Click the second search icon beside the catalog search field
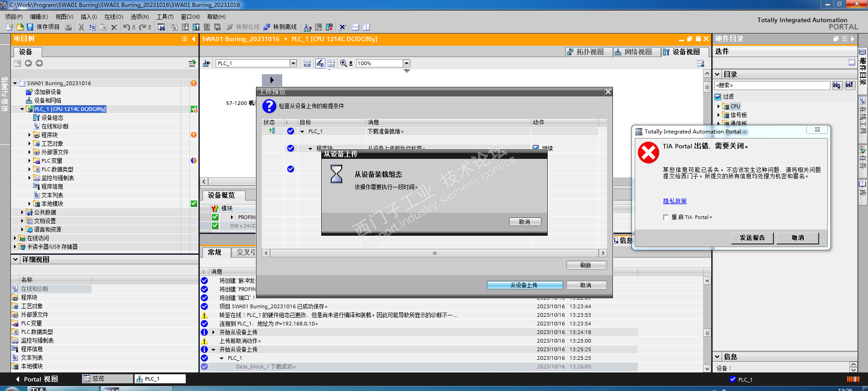The height and width of the screenshot is (391, 868). pyautogui.click(x=849, y=85)
